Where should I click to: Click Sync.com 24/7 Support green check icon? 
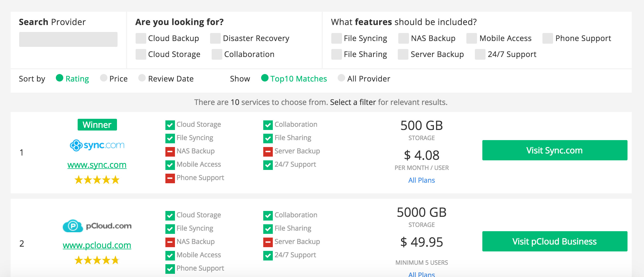(x=268, y=165)
